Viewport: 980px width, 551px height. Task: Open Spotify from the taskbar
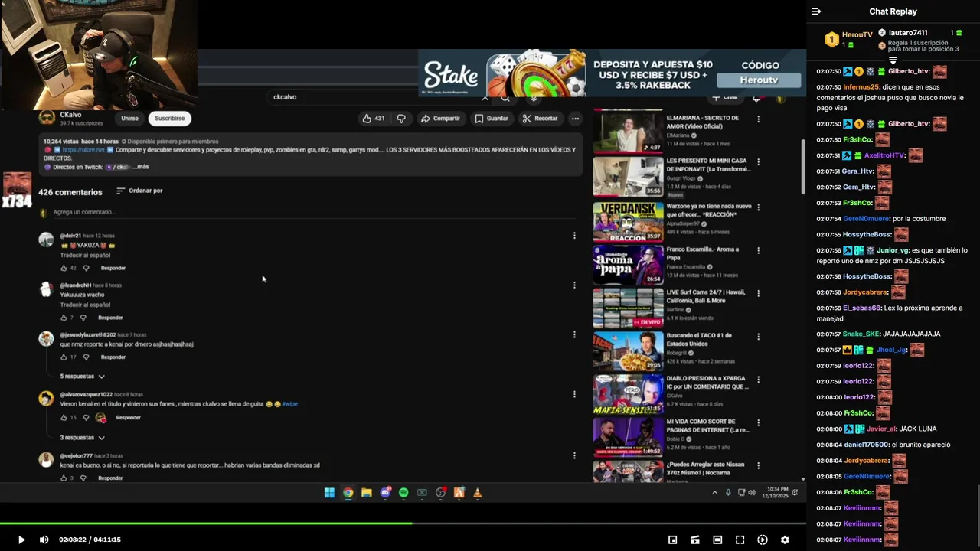(x=403, y=493)
